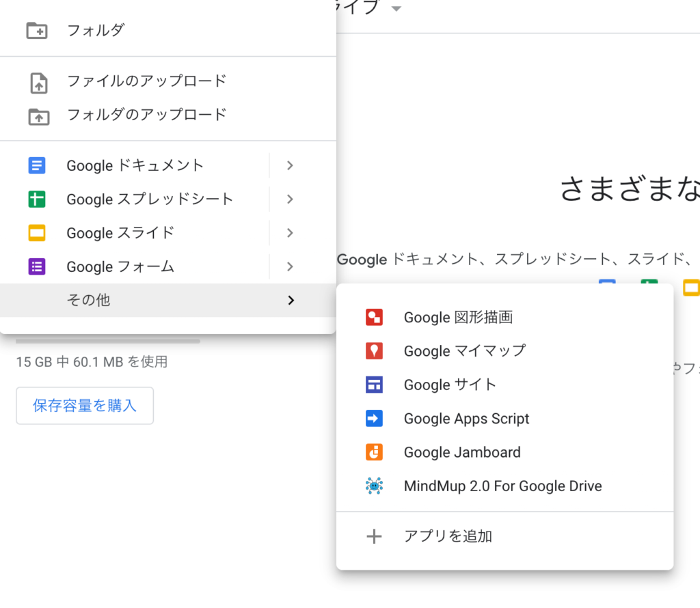The height and width of the screenshot is (608, 700).
Task: Expand Google スプレッドシート submenu arrow
Action: point(290,199)
